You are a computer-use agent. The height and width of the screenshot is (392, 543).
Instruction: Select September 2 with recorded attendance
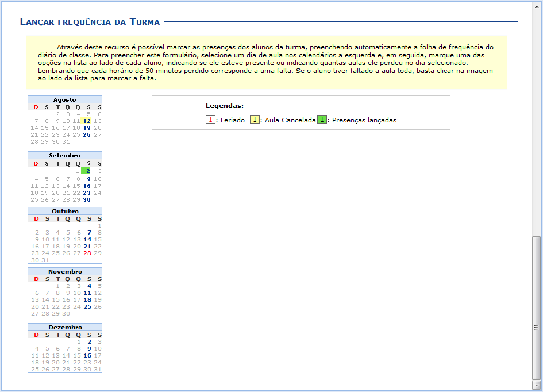tap(87, 171)
